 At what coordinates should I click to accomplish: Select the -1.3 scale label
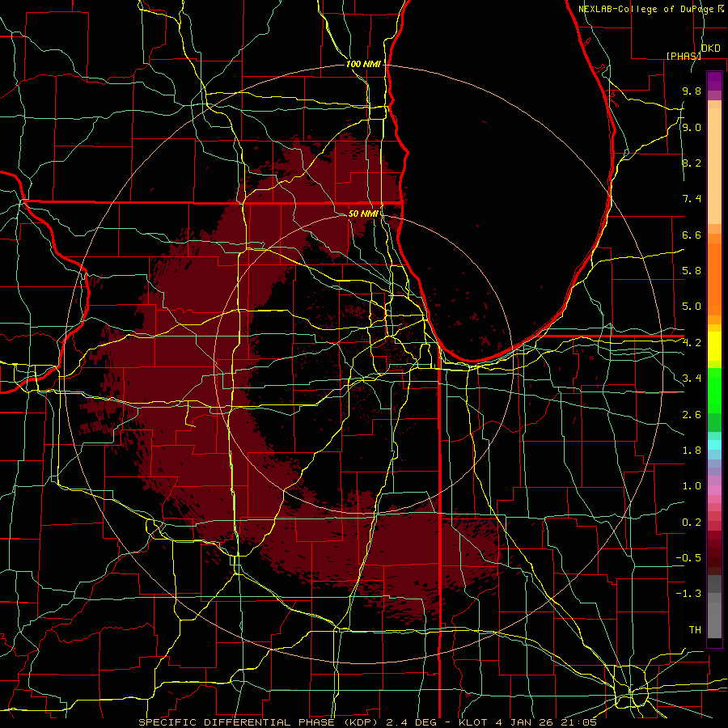point(688,594)
